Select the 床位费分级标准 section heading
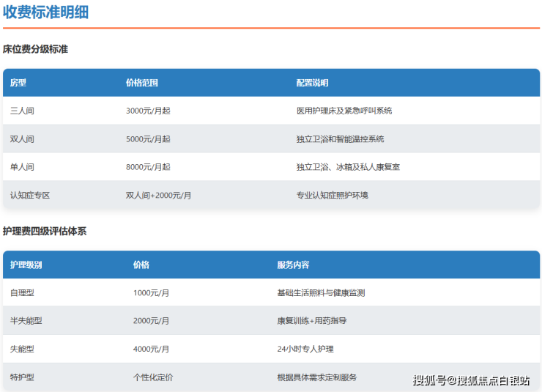 (35, 50)
